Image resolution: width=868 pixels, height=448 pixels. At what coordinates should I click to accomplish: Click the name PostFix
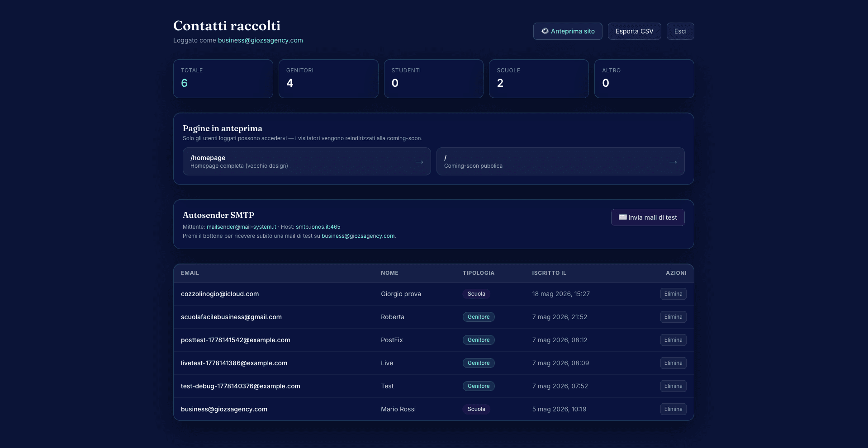click(x=392, y=340)
